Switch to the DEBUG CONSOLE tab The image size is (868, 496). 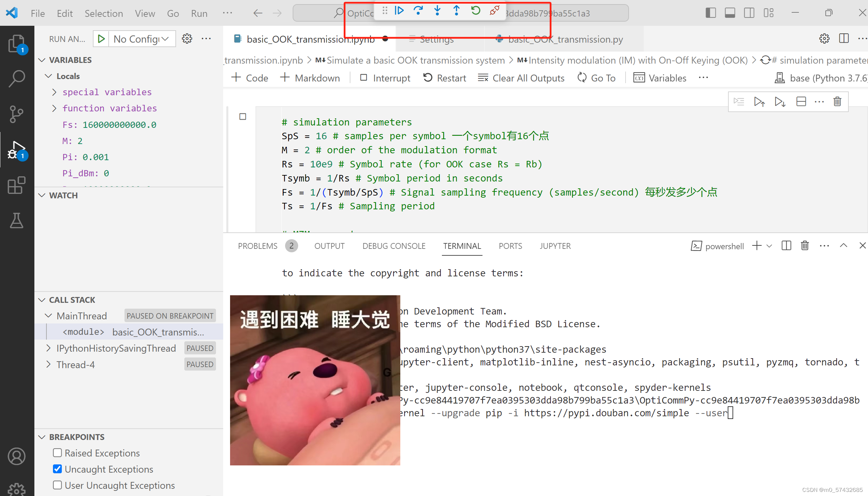[394, 245]
